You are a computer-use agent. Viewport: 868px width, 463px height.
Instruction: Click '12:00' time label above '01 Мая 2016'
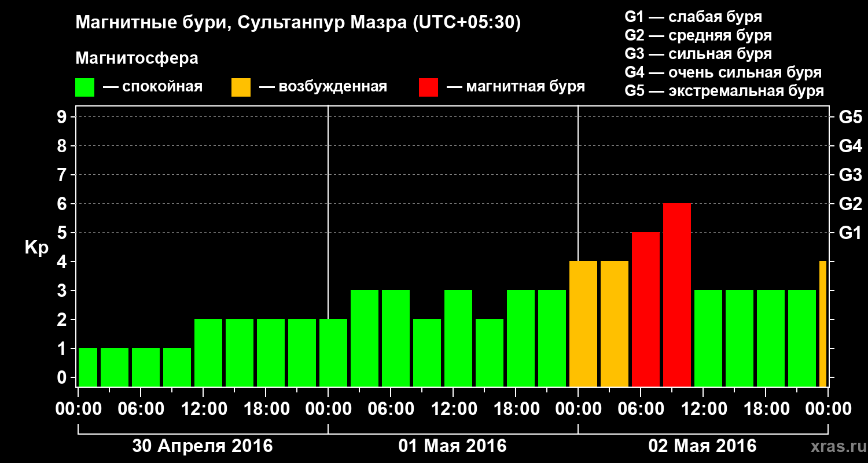[453, 409]
